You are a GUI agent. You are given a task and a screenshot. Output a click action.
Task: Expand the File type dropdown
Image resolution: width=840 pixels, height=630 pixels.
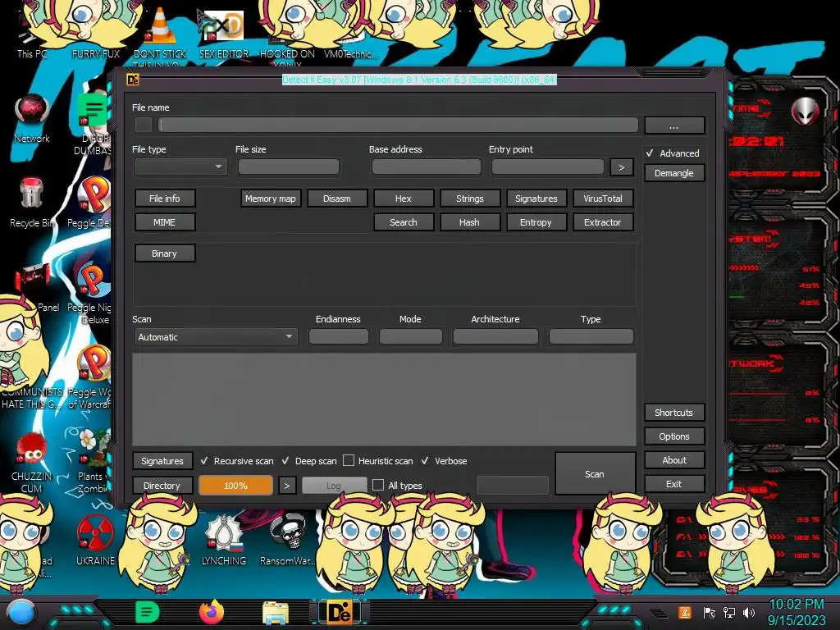181,167
